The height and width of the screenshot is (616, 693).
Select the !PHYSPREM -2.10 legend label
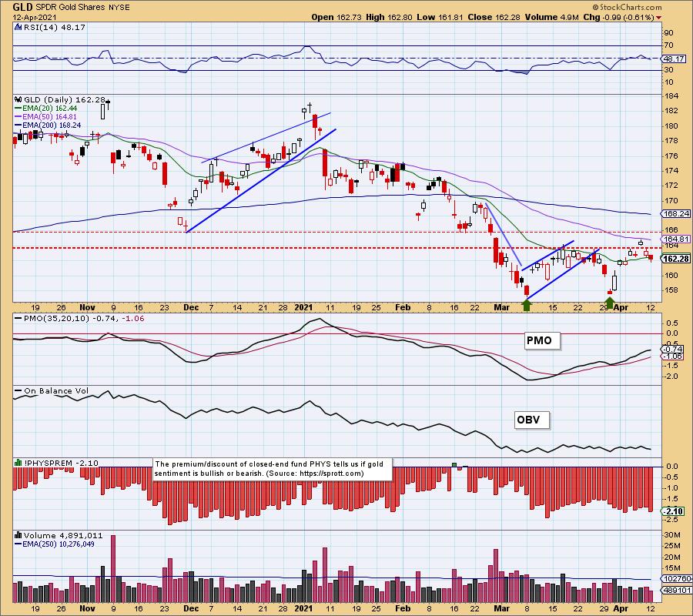[61, 463]
